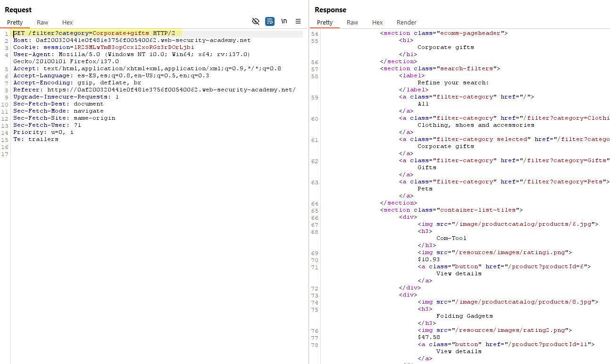610x364 pixels.
Task: Click the Sec-Fetch-Dest header line
Action: (x=58, y=104)
